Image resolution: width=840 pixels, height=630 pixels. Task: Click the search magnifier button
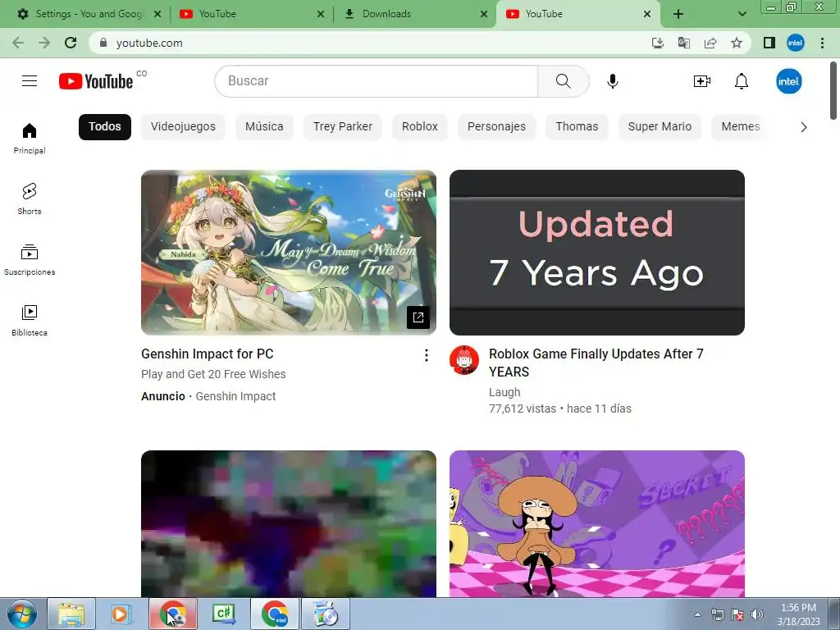point(563,81)
